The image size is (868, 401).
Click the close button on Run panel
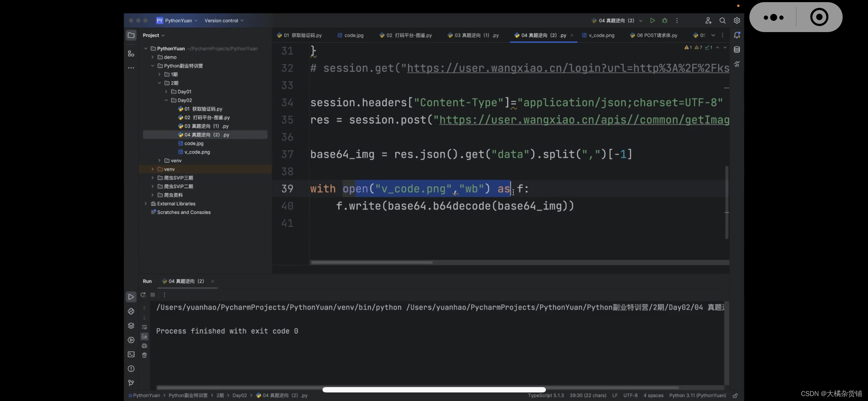(213, 281)
